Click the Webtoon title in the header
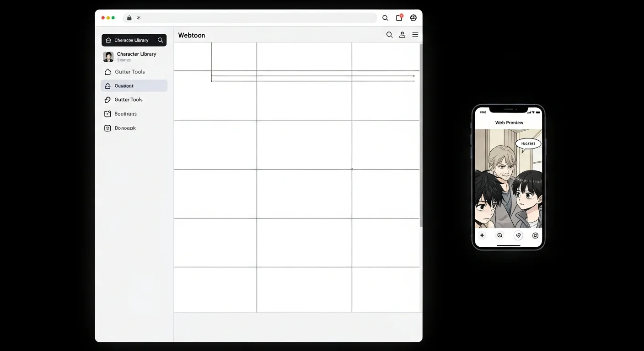 pos(192,35)
